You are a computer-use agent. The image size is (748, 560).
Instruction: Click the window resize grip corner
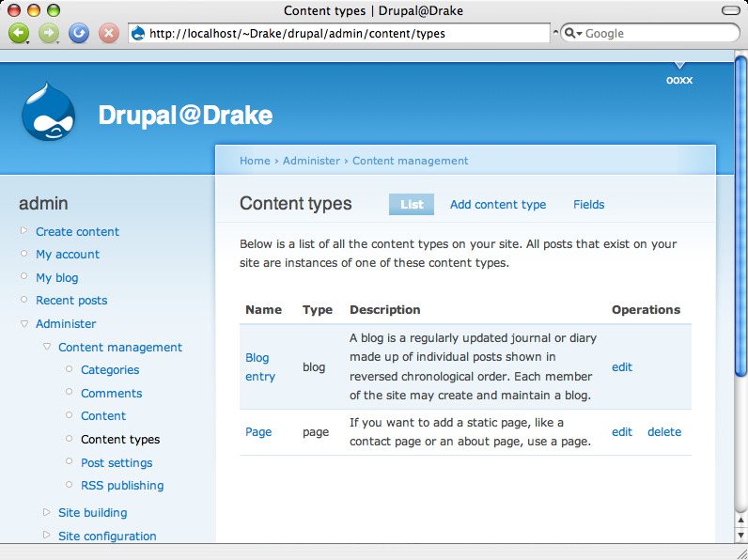pyautogui.click(x=740, y=552)
